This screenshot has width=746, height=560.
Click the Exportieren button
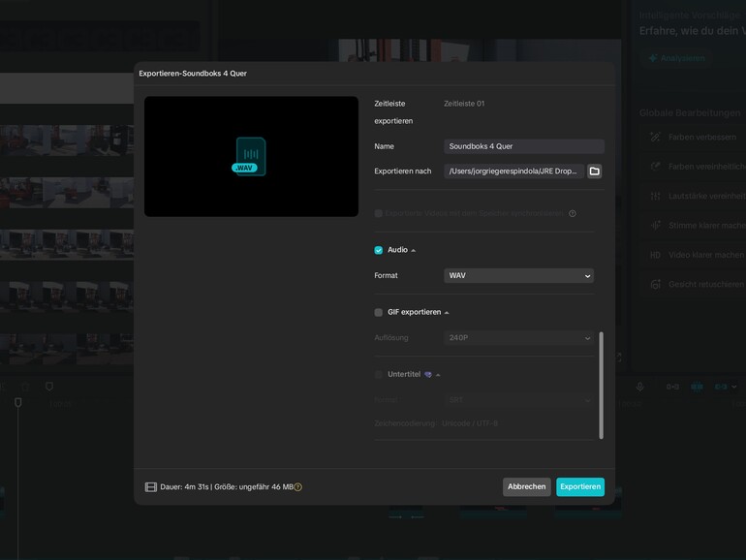point(580,487)
